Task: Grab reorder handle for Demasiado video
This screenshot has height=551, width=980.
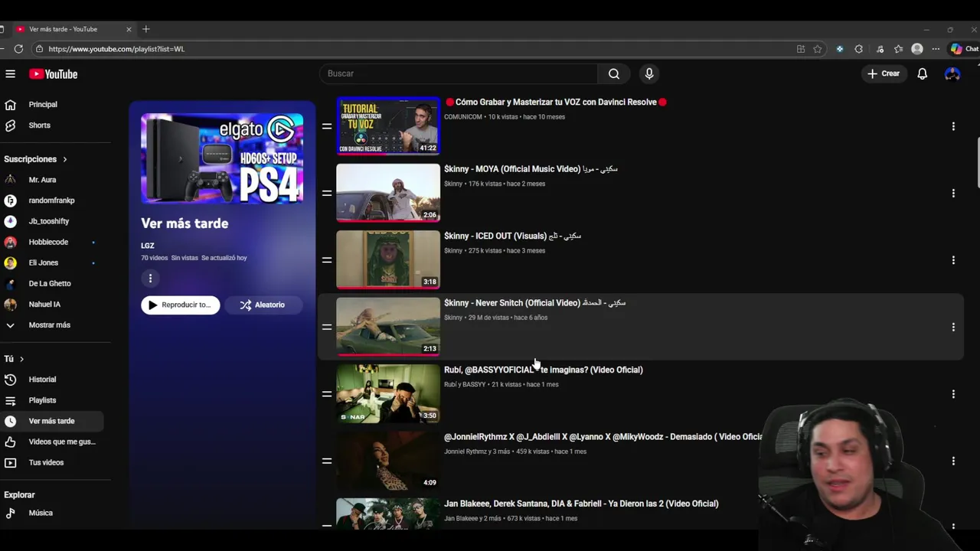Action: click(x=327, y=461)
